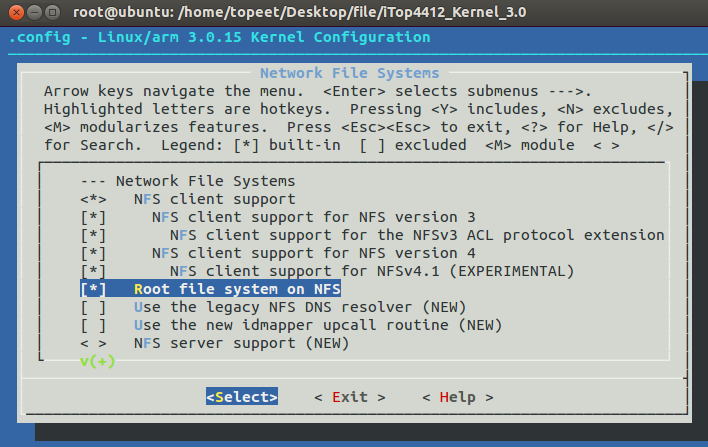Maximize the terminal window
708x447 pixels.
(52, 12)
